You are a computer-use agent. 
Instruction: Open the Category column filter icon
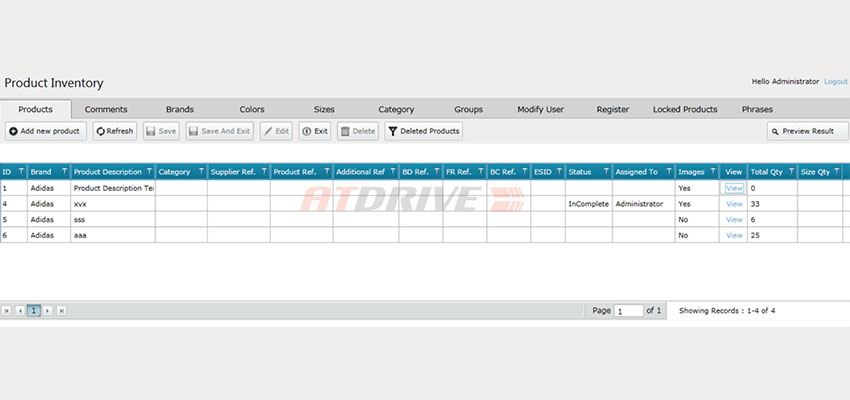(x=201, y=172)
